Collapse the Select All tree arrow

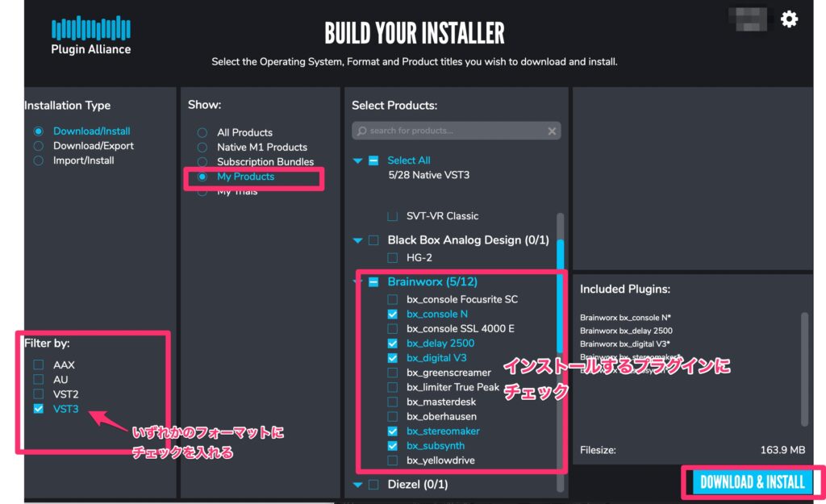(358, 160)
